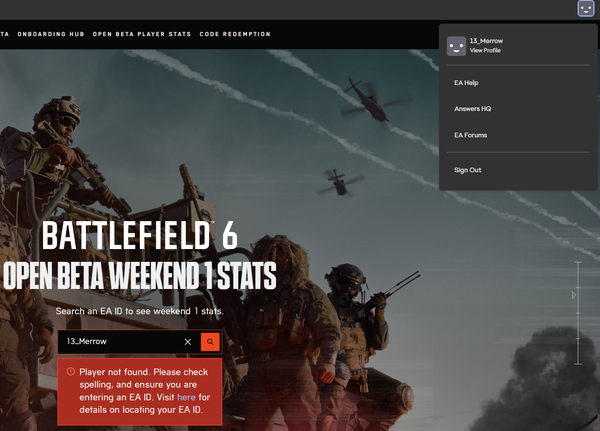Click the orange search magnifier button
Viewport: 600px width, 431px height.
[210, 341]
